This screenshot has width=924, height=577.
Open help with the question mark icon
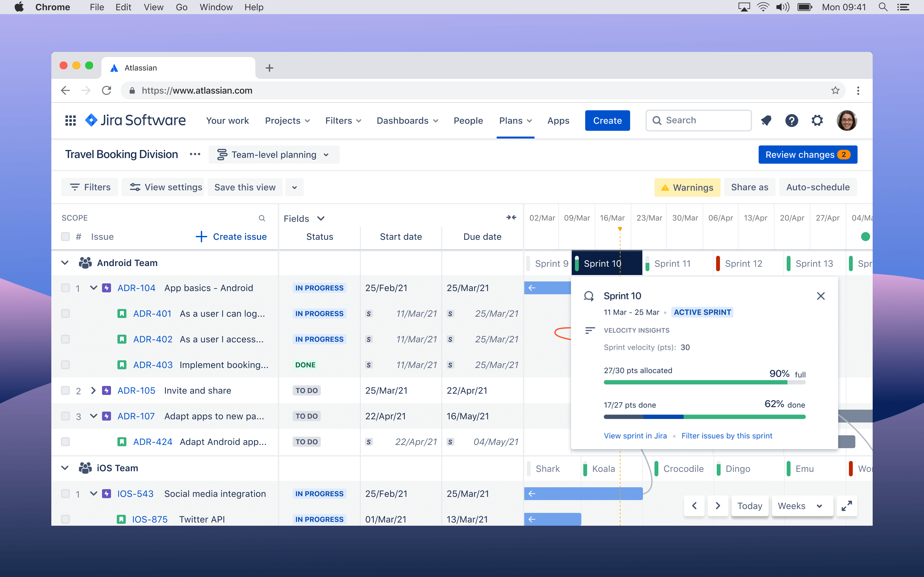[792, 121]
